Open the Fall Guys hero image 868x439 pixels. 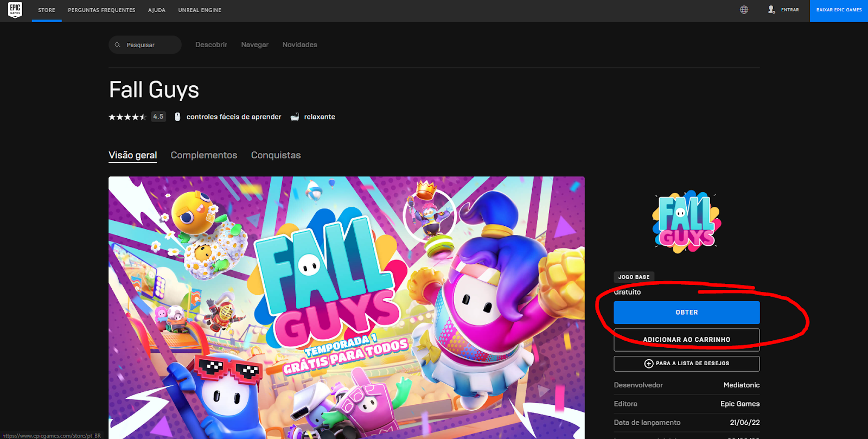tap(347, 308)
